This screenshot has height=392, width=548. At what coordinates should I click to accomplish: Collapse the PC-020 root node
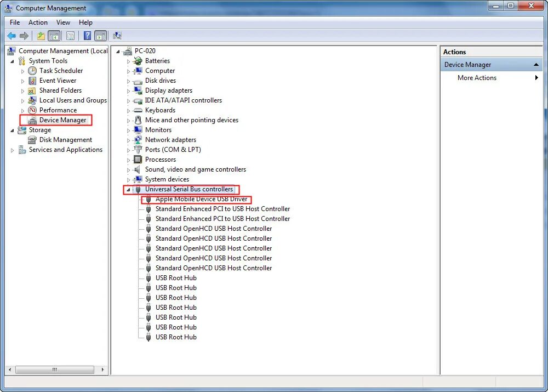pos(118,52)
